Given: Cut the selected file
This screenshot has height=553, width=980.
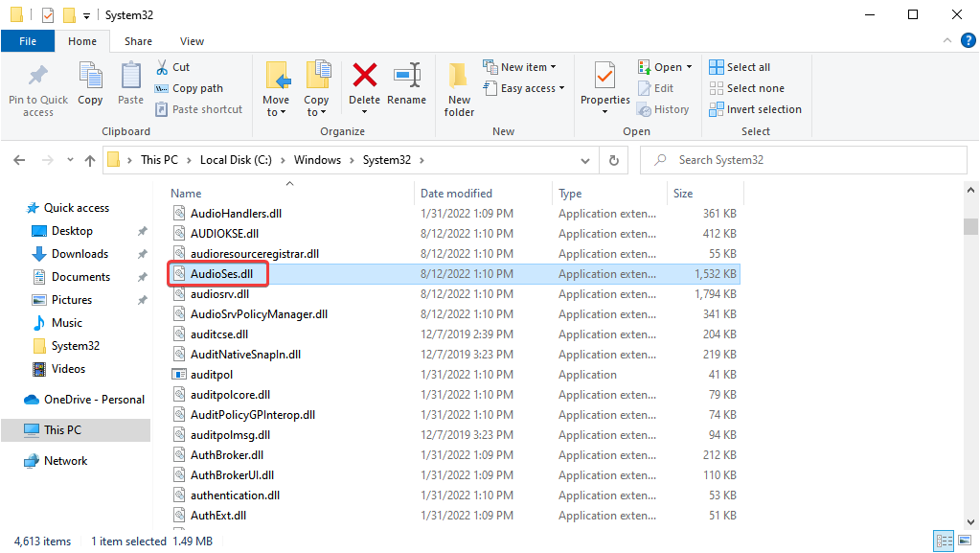Looking at the screenshot, I should (x=173, y=67).
